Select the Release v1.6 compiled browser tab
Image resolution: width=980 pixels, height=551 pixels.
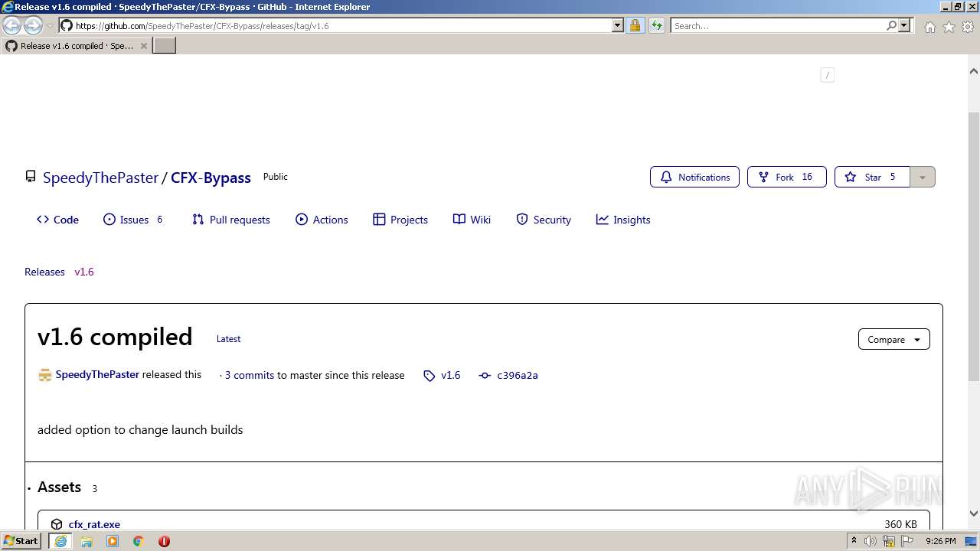[76, 46]
